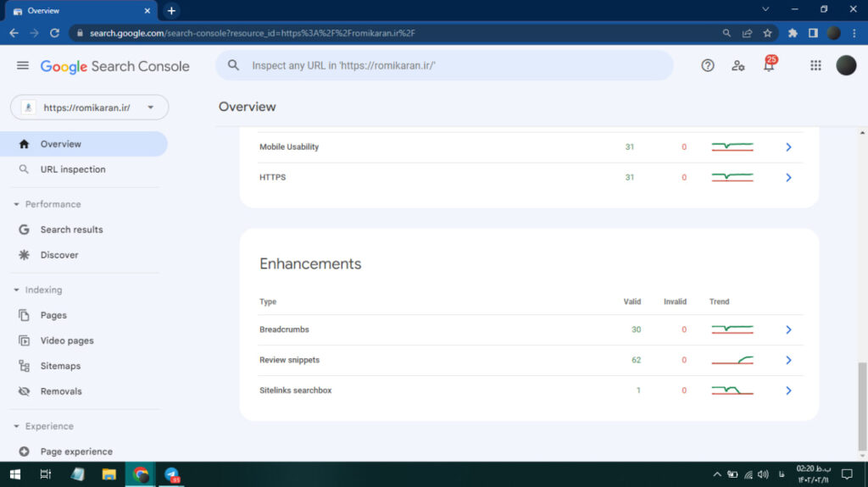Open Mobile Usability report arrow

[788, 147]
